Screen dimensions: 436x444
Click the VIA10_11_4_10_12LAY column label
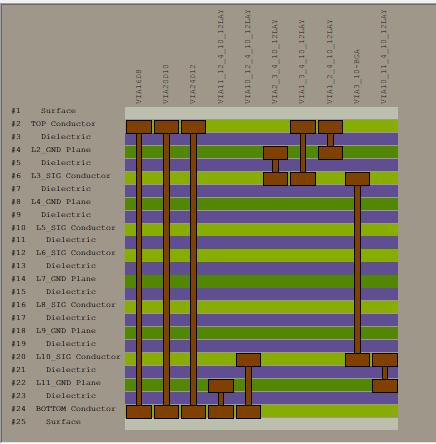pos(384,57)
